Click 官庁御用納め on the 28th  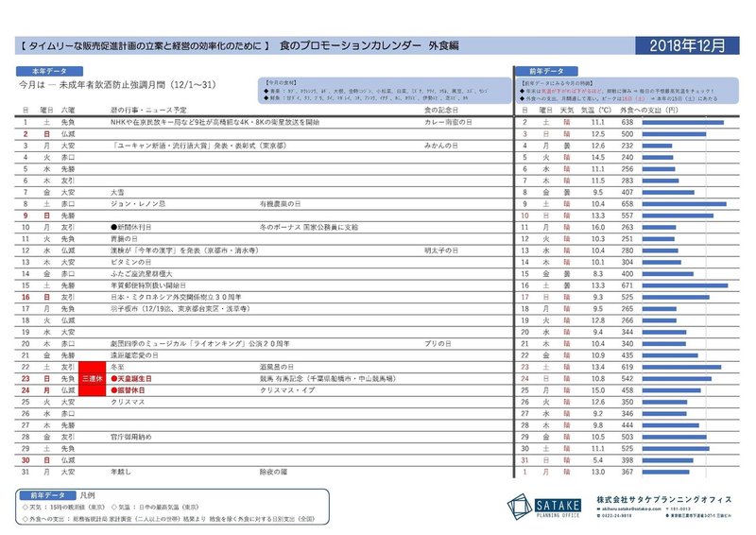[x=130, y=437]
